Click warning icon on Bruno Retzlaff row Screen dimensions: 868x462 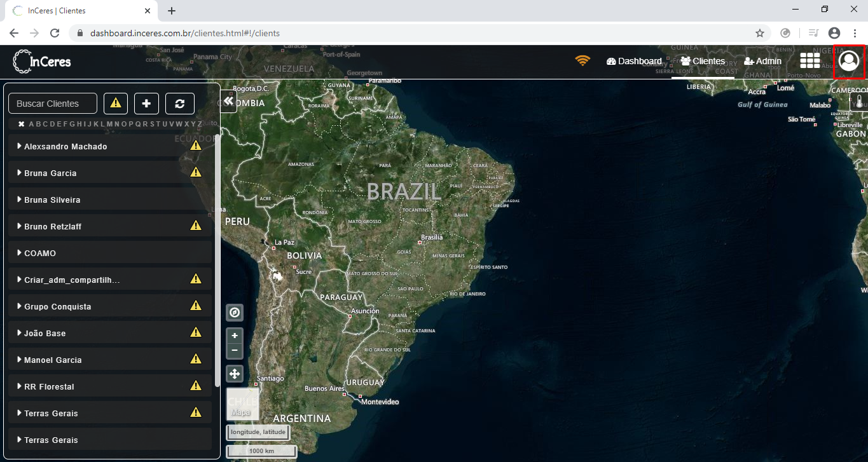pos(196,226)
